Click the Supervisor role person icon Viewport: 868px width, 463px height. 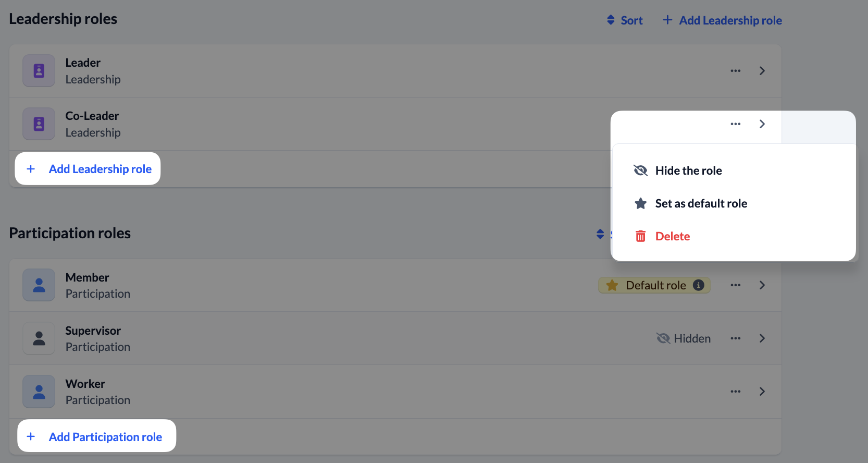pyautogui.click(x=39, y=338)
